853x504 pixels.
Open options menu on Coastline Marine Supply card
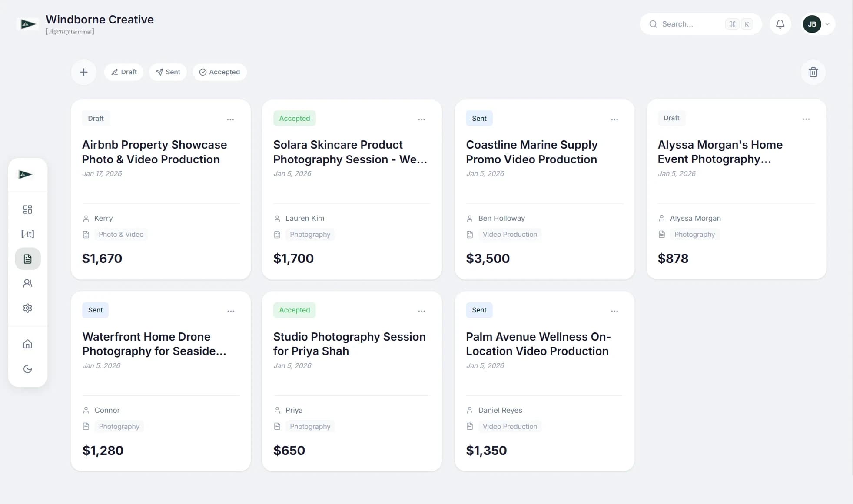click(x=614, y=119)
